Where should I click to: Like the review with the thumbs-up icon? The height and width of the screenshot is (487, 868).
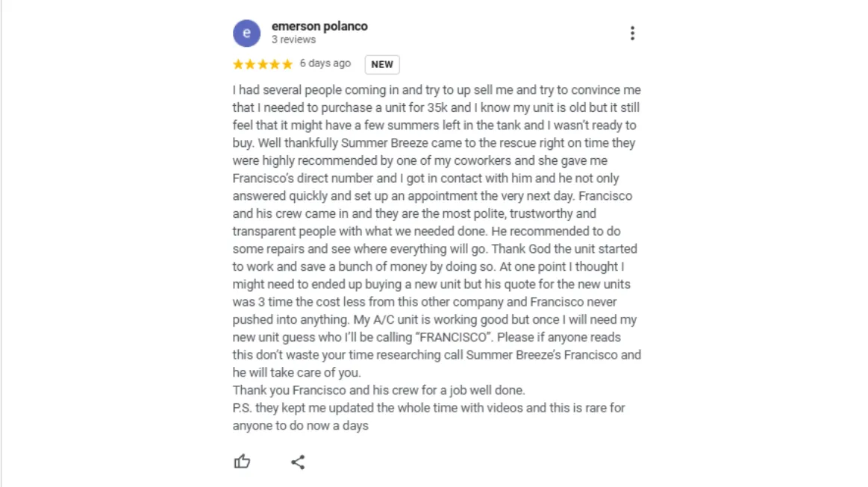(242, 462)
